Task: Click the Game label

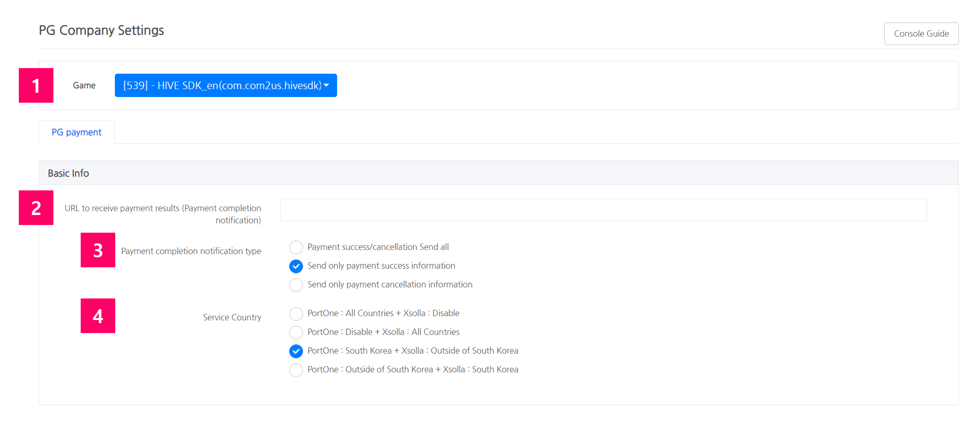Action: 84,85
